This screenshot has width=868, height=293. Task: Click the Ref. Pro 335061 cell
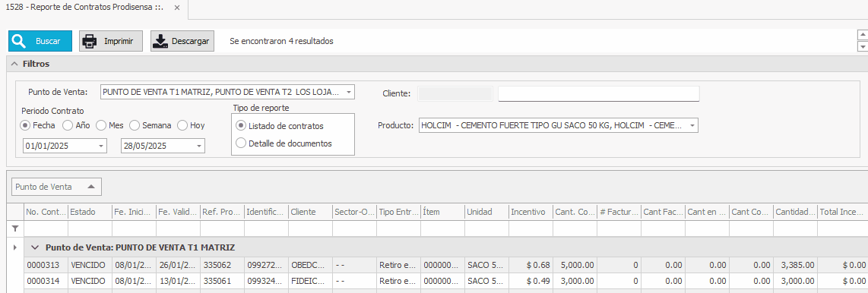pyautogui.click(x=223, y=280)
